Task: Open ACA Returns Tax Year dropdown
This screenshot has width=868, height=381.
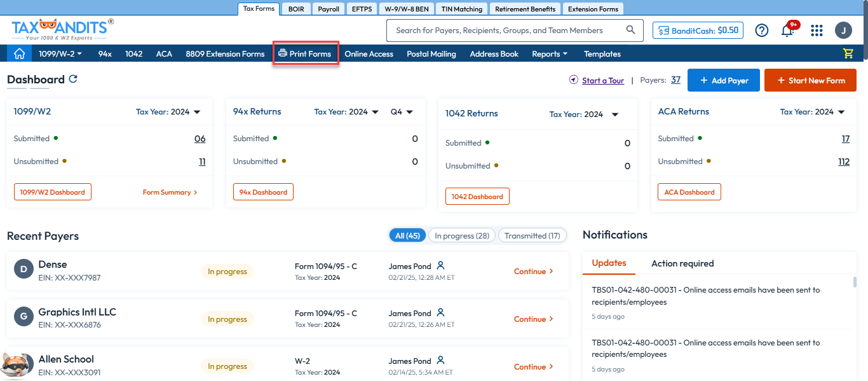Action: [813, 111]
